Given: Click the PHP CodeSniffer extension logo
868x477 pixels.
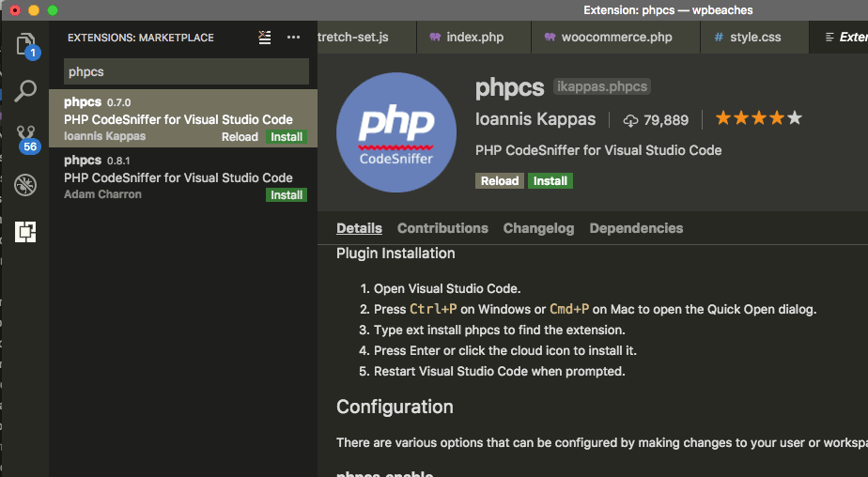Looking at the screenshot, I should 396,132.
